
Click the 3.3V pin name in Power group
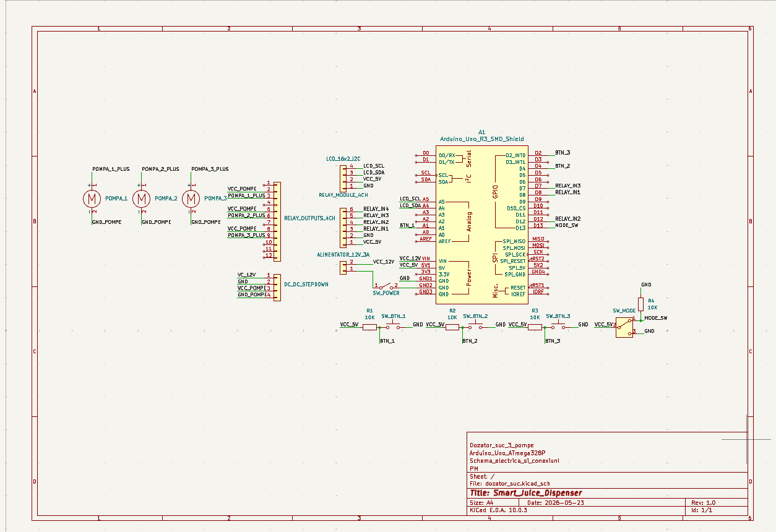[x=444, y=274]
